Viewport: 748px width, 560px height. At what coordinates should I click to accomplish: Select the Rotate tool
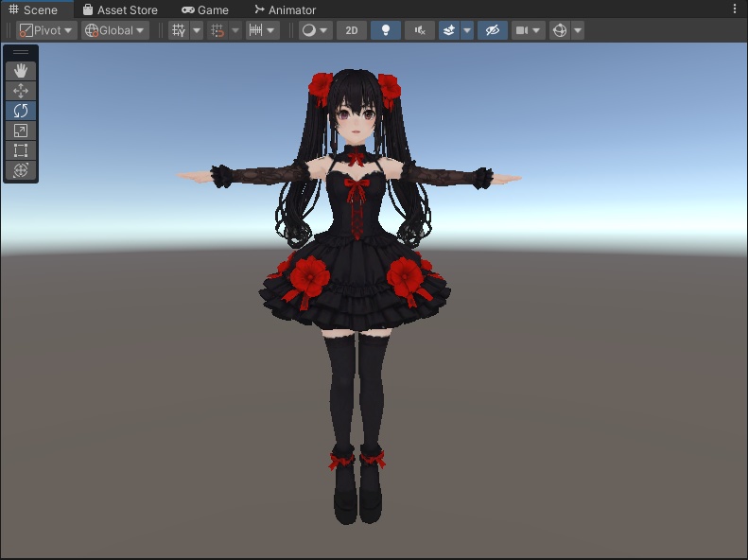(x=21, y=111)
